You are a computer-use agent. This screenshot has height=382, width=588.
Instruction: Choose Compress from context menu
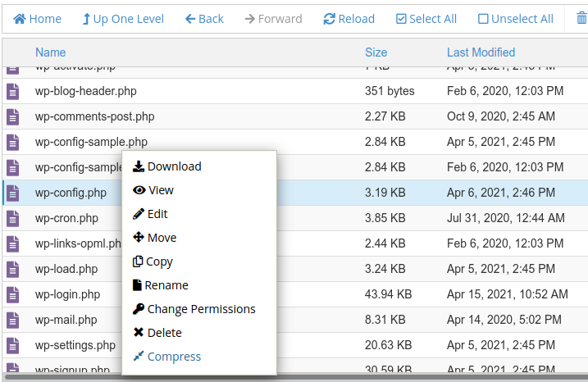(166, 357)
